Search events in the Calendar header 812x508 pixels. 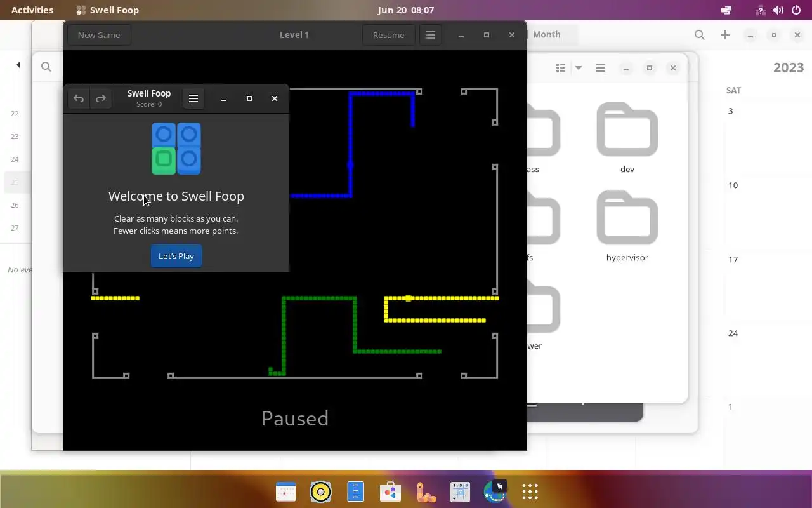click(x=700, y=35)
